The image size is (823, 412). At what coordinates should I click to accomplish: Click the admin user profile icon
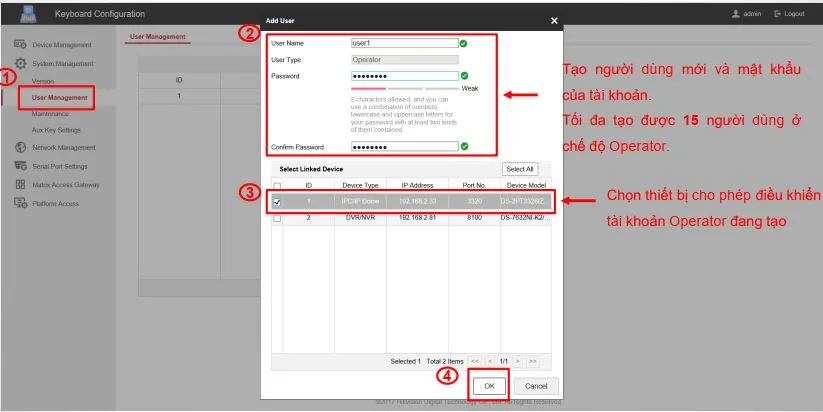tap(736, 14)
